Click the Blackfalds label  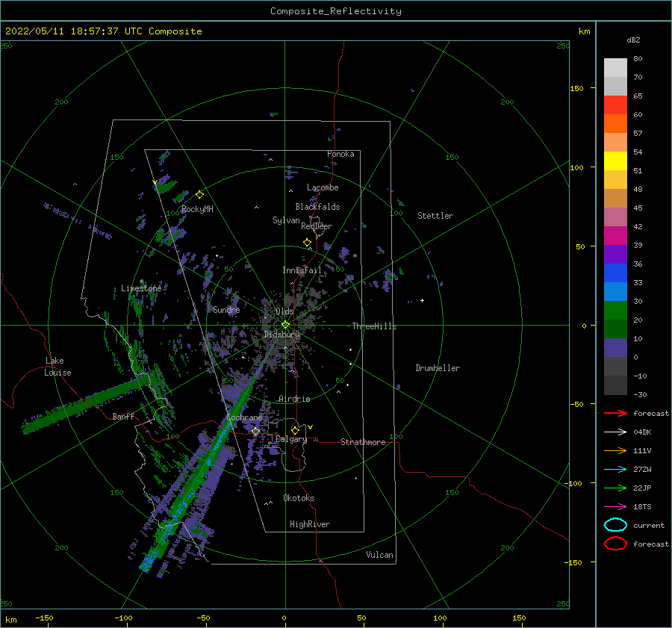[317, 207]
